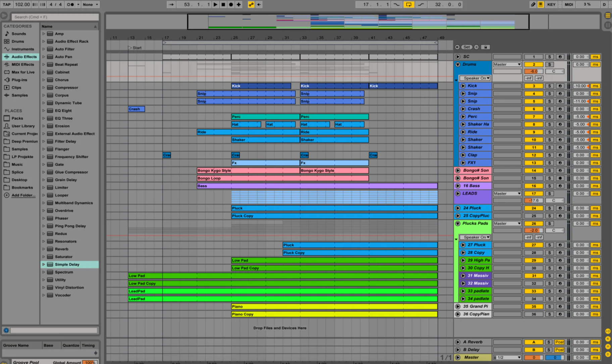Enable the Arrangement Record button
This screenshot has height=364, width=612.
(231, 5)
